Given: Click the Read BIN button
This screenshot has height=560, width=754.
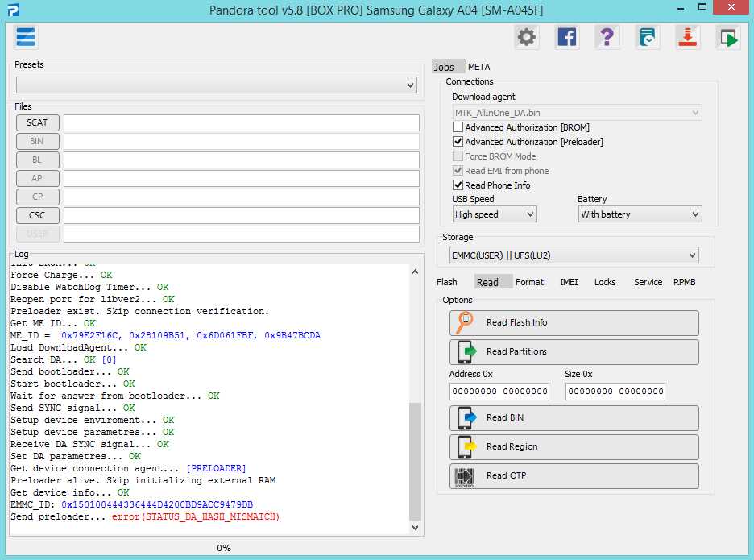Looking at the screenshot, I should [574, 417].
